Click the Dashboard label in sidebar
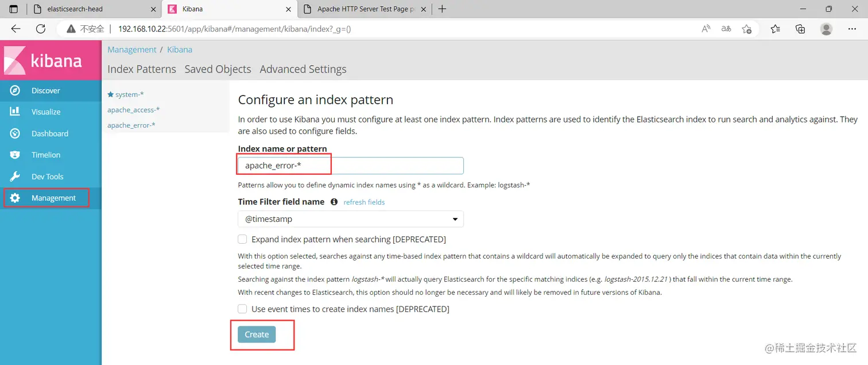This screenshot has width=868, height=365. tap(50, 133)
